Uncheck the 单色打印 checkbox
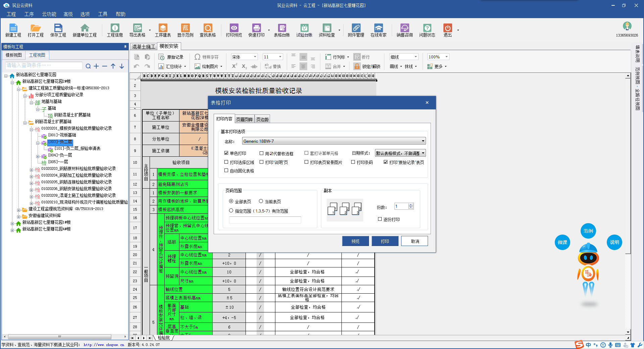 [x=226, y=153]
